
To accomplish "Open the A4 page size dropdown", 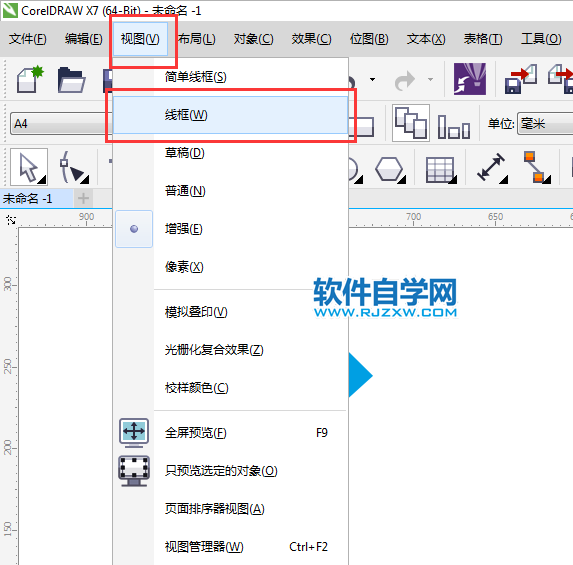I will pyautogui.click(x=60, y=124).
